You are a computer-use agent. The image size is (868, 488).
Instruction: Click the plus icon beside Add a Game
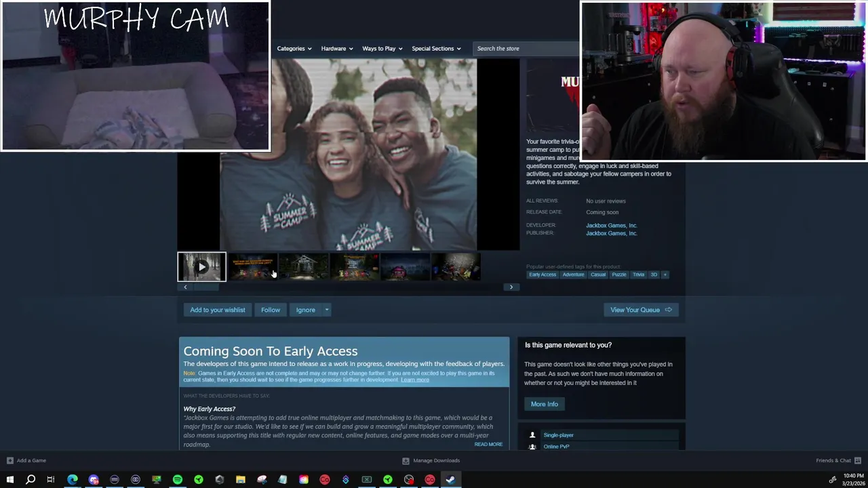(x=9, y=461)
